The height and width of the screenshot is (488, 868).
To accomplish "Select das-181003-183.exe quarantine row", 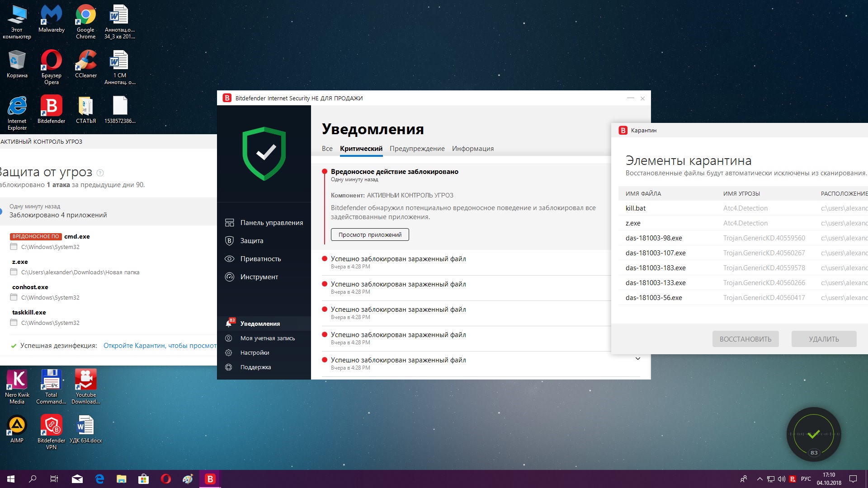I will click(x=743, y=268).
